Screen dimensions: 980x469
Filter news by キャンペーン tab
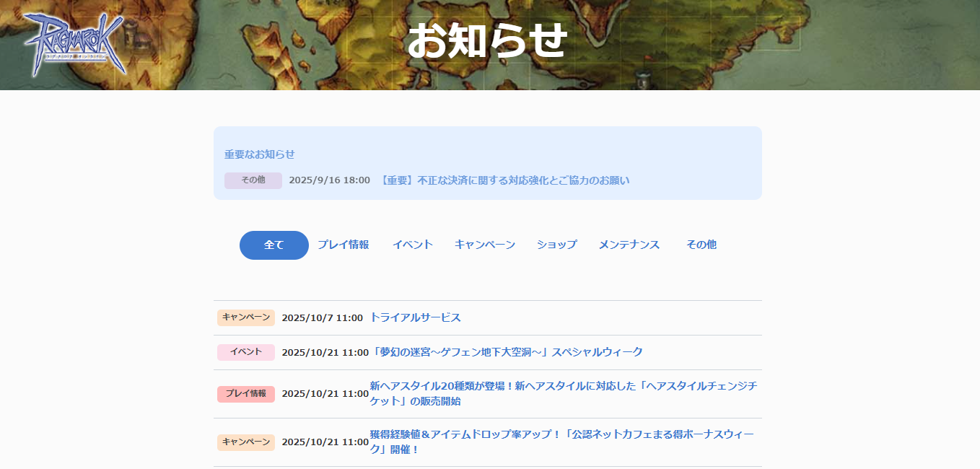click(485, 245)
